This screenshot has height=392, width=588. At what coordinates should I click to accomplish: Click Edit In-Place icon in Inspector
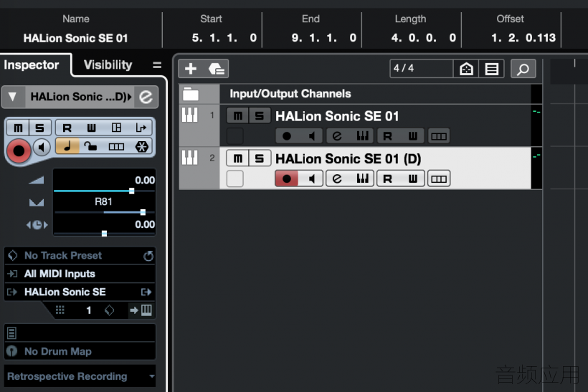tap(116, 128)
